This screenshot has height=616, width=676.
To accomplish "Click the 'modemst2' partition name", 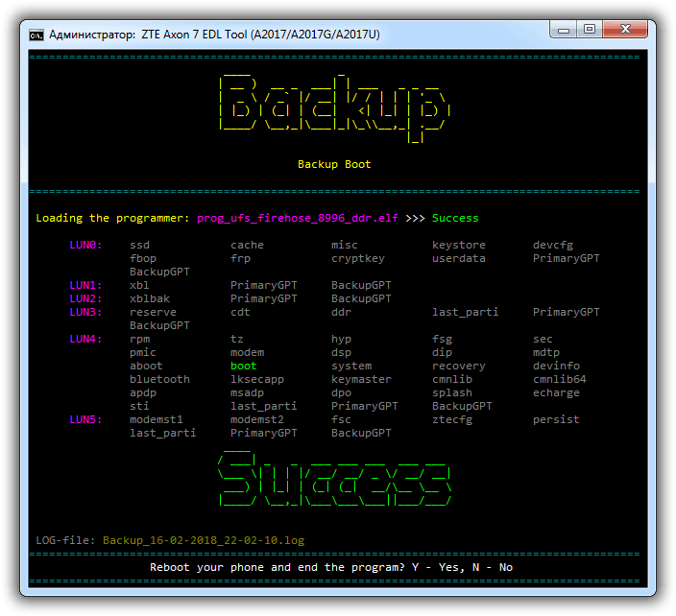I will coord(257,419).
